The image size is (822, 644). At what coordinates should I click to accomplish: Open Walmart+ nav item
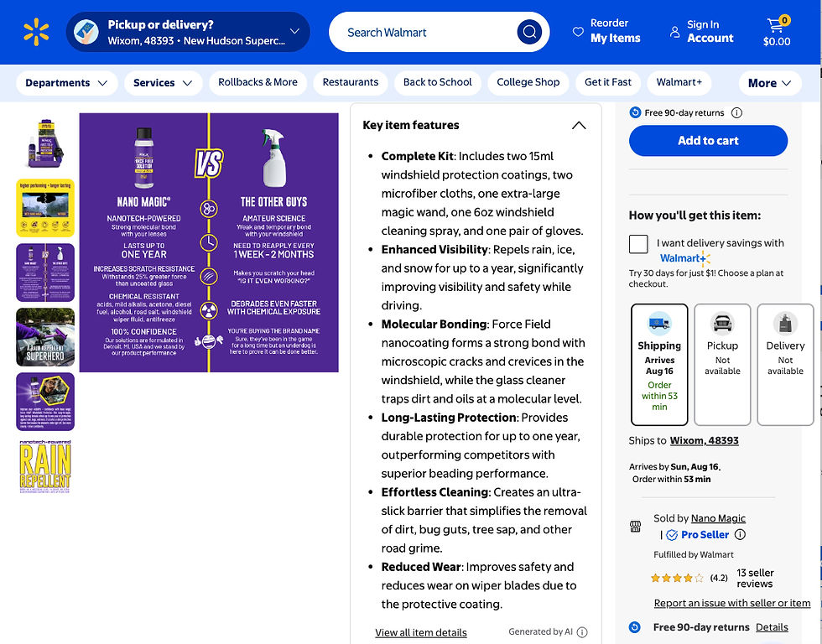[x=679, y=82]
